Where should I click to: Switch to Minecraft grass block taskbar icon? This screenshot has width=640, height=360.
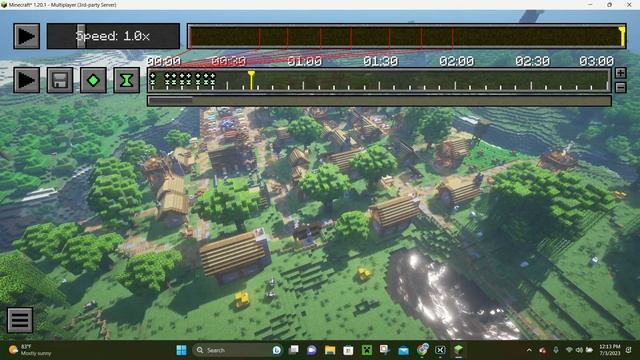tap(459, 350)
